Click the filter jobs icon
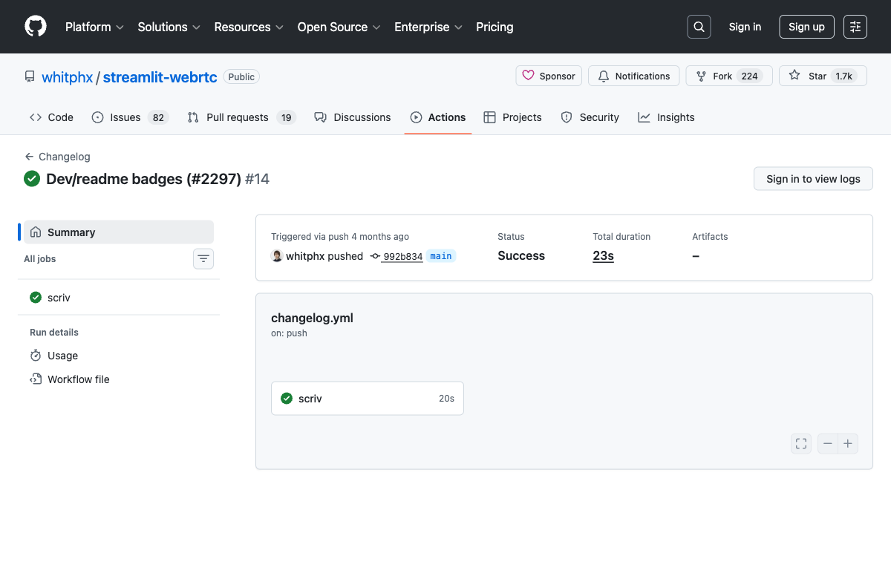 click(203, 259)
